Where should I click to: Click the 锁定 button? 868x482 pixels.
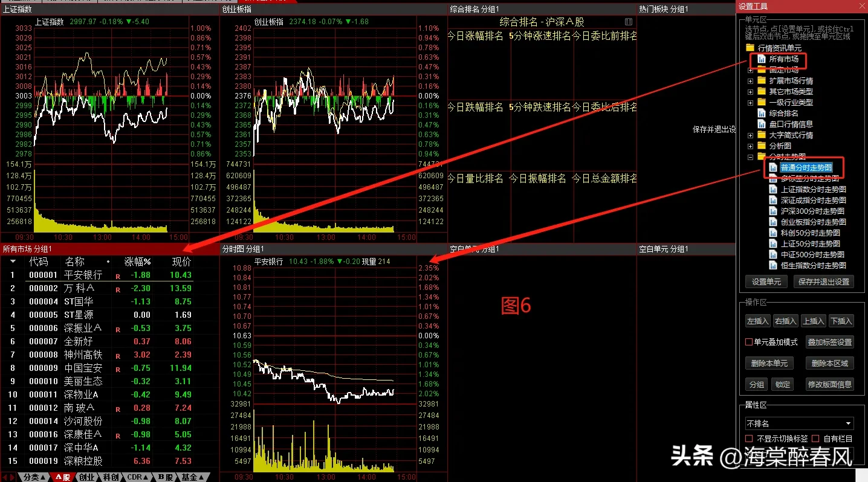(783, 384)
